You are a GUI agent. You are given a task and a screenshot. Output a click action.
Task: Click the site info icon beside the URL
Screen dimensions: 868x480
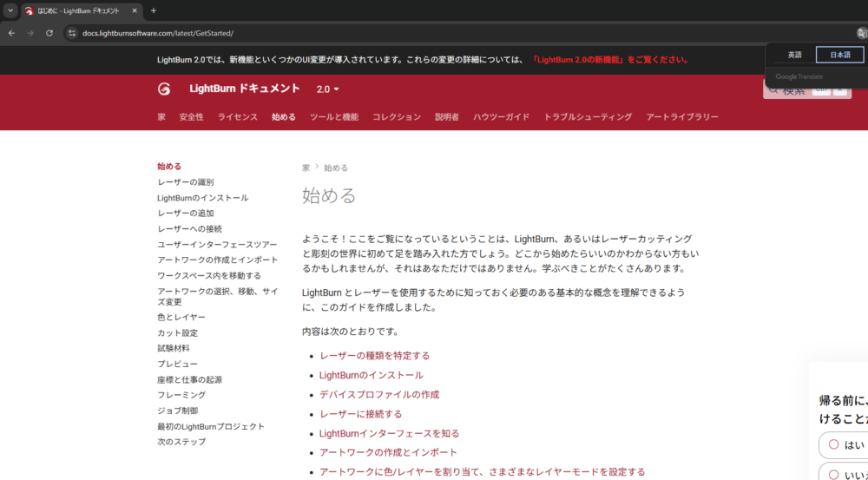[72, 33]
